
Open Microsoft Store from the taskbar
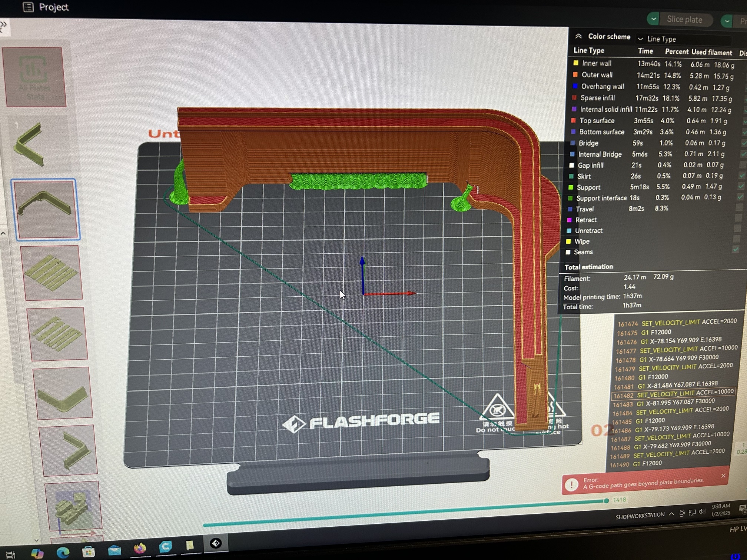click(88, 551)
